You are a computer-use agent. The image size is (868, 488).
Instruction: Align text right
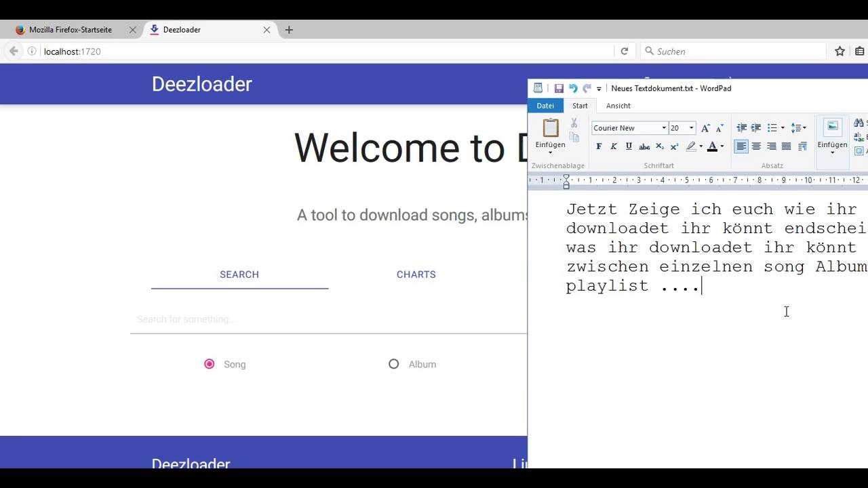tap(771, 146)
